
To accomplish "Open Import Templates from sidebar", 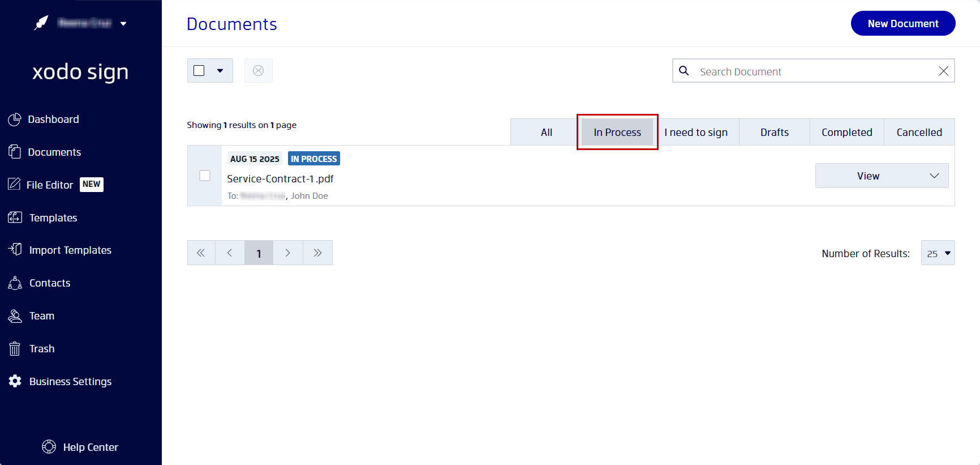I will (x=70, y=250).
